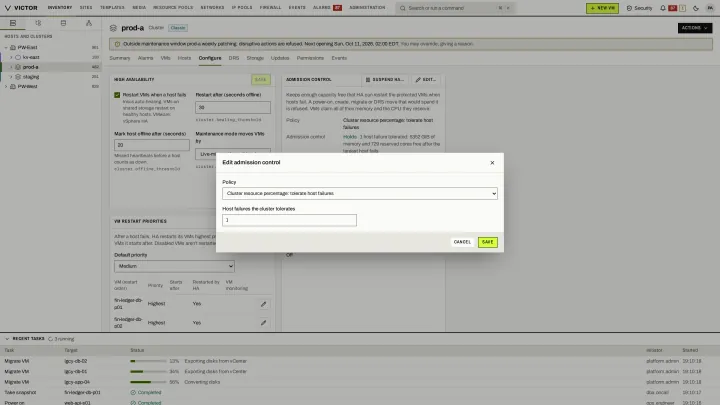This screenshot has width=720, height=405.
Task: Collapse the PW-East tree node
Action: point(6,47)
